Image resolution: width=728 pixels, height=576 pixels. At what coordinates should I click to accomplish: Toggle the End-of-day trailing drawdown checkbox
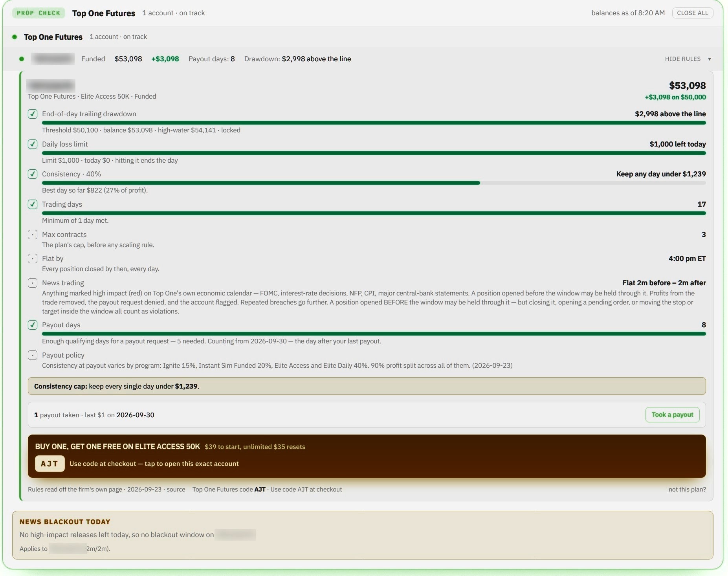pyautogui.click(x=33, y=114)
